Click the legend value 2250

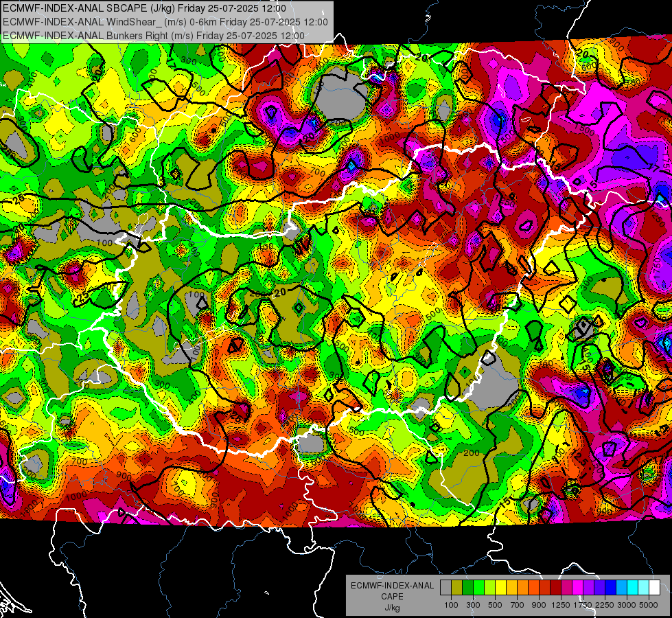pyautogui.click(x=605, y=605)
